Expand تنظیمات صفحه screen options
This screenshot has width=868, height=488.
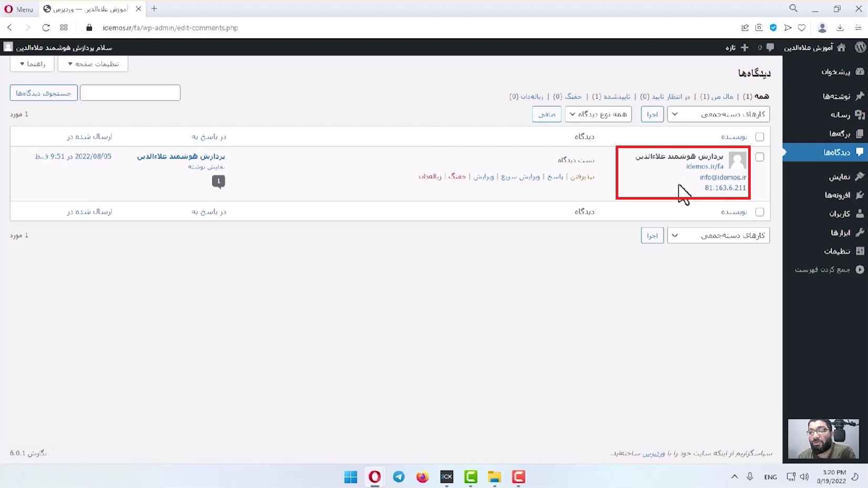tap(93, 64)
